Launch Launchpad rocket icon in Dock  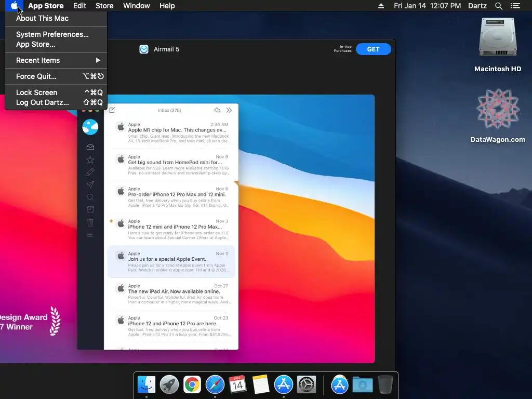(x=169, y=385)
